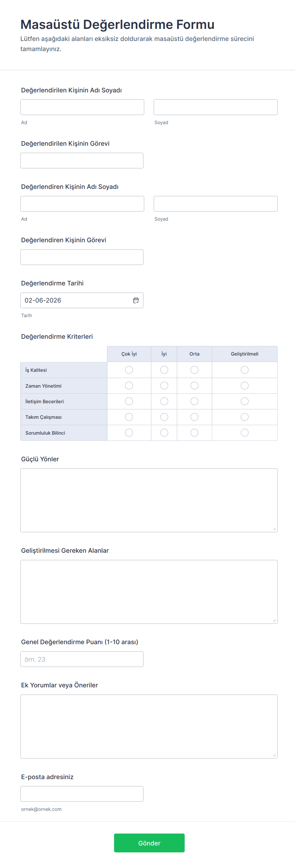This screenshot has width=295, height=868.
Task: Click the Değerlendiren Kişinin Görevi input
Action: 82,257
